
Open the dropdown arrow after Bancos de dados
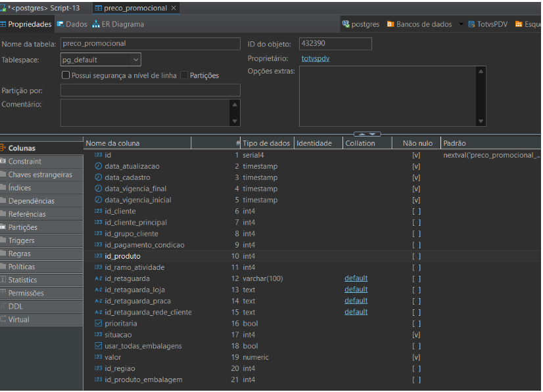461,24
